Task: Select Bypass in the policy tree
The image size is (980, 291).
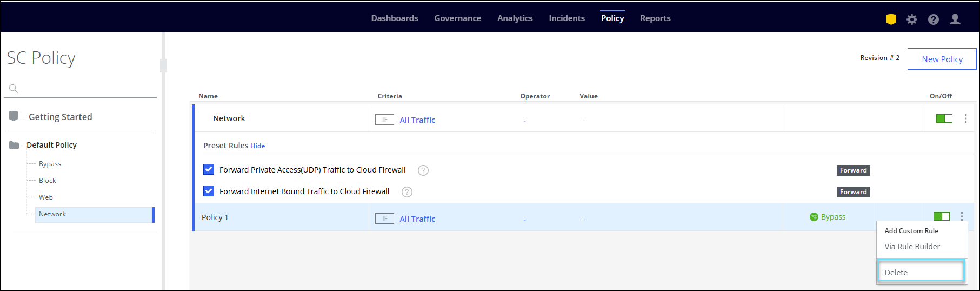Action: click(50, 164)
